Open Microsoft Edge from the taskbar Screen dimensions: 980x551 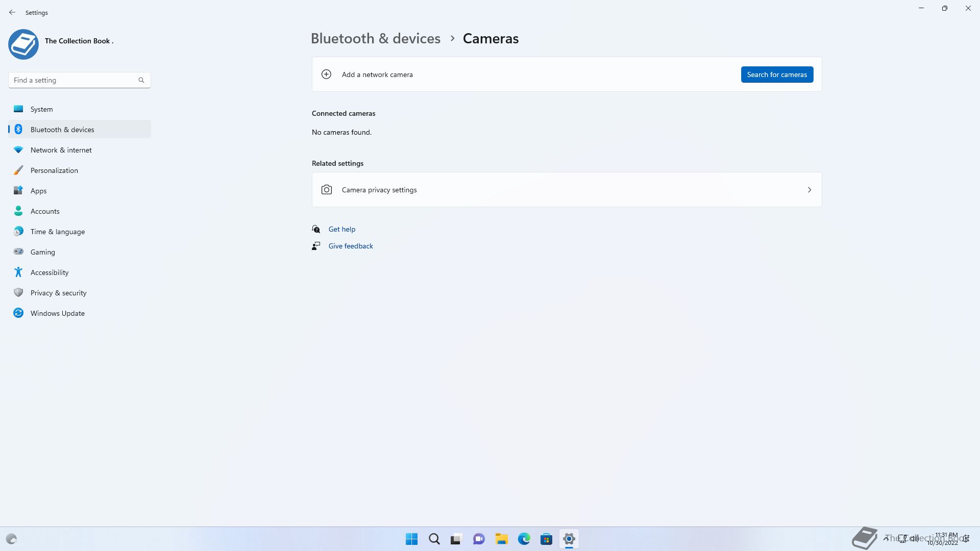524,539
